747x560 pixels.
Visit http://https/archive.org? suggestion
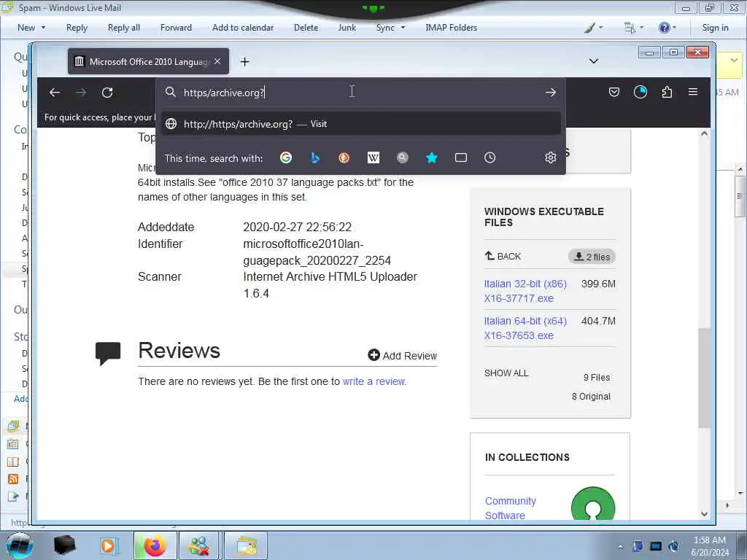click(x=360, y=124)
